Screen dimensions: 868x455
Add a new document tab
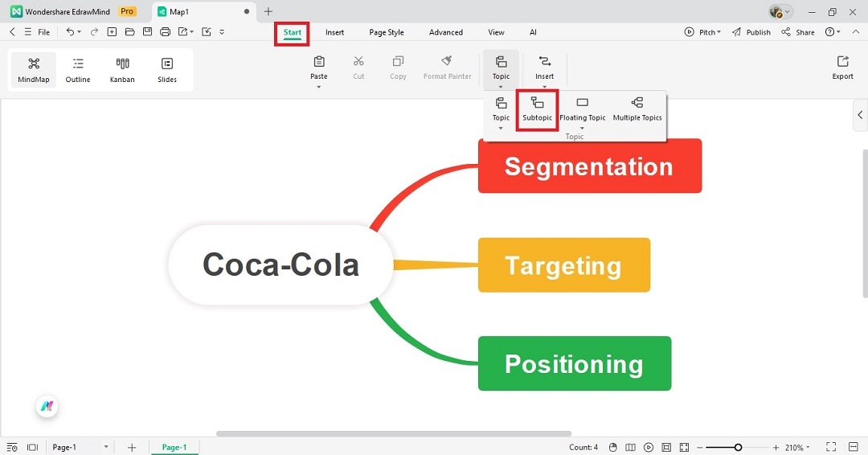pos(268,11)
